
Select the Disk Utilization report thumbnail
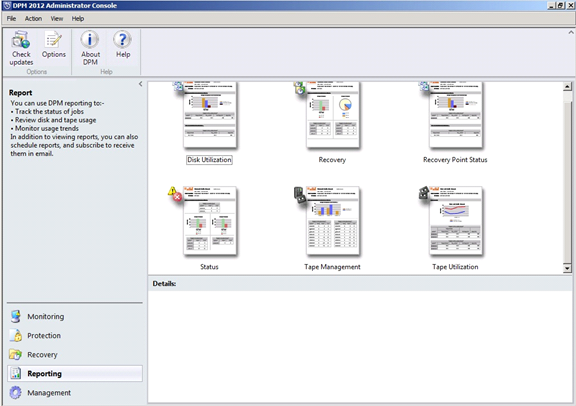point(209,115)
